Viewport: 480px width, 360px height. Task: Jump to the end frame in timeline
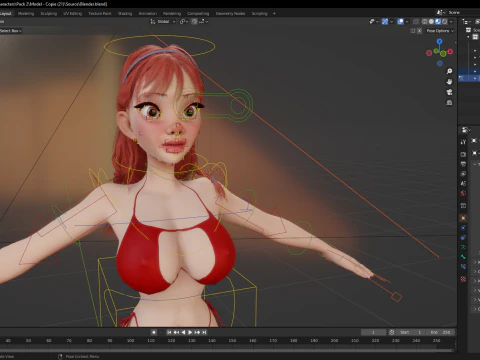204,332
